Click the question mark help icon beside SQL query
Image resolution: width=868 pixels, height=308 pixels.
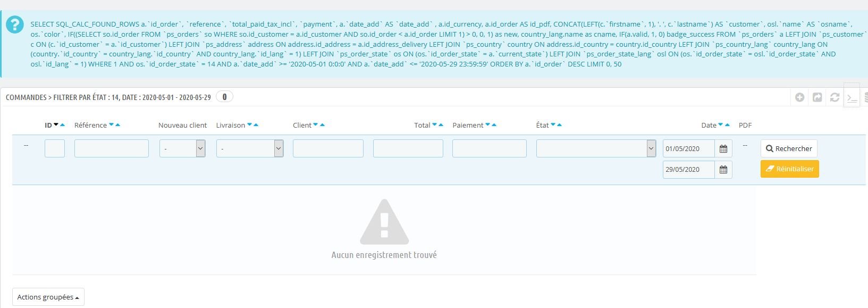point(16,24)
